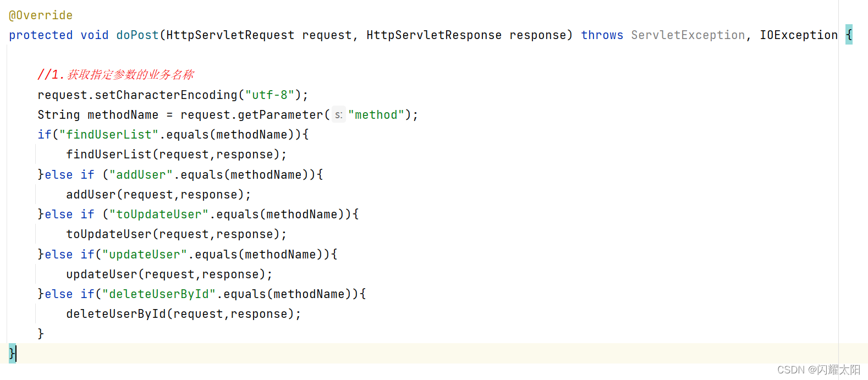Image resolution: width=868 pixels, height=380 pixels.
Task: Click the "findUserList" string literal
Action: coord(109,135)
